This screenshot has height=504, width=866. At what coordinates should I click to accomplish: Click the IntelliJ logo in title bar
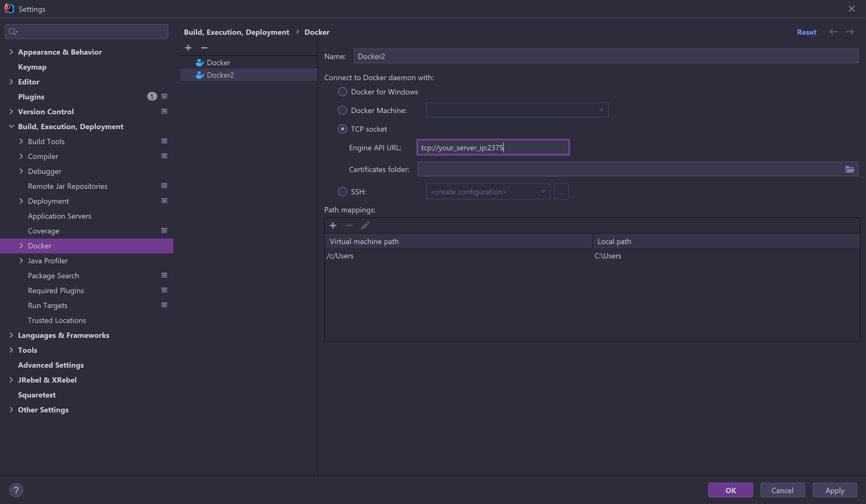point(9,9)
